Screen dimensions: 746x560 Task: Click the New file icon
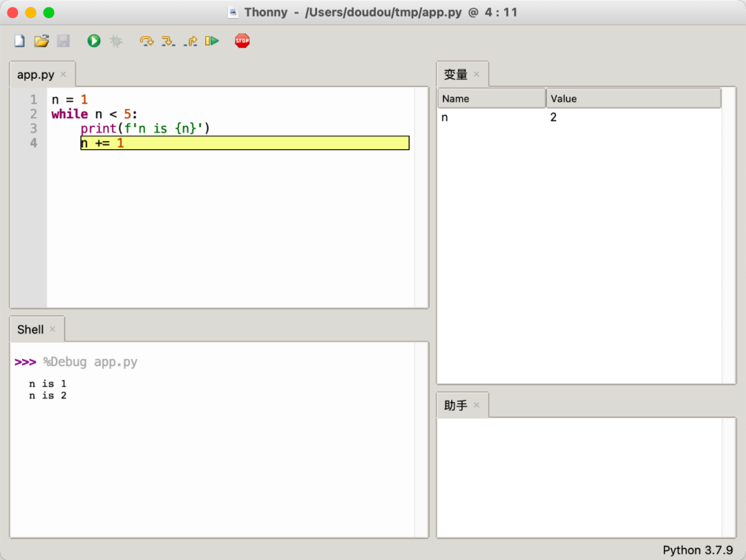19,41
